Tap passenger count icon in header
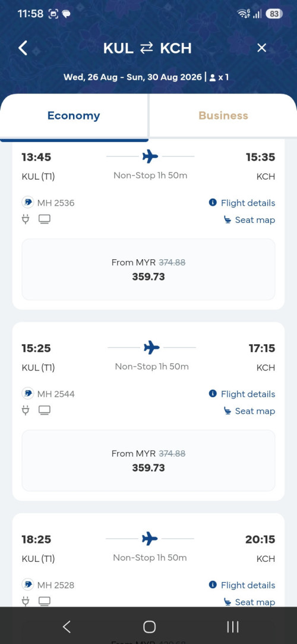 (212, 77)
